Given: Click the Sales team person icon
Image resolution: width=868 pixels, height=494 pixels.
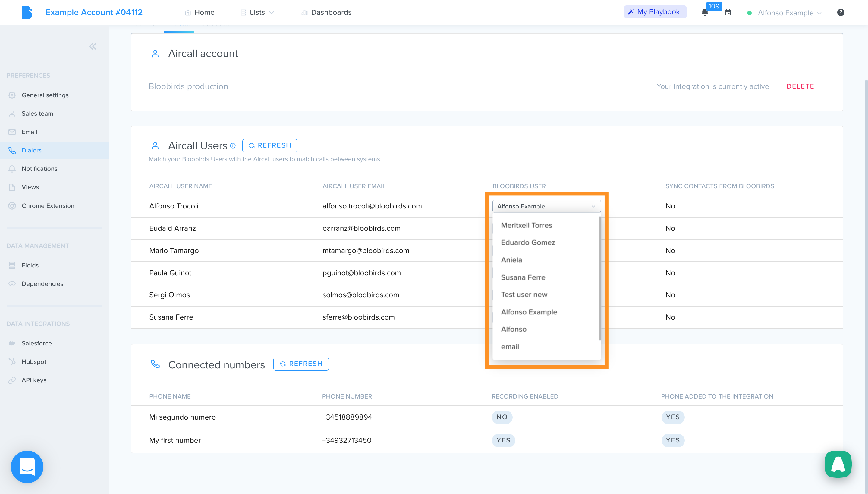Looking at the screenshot, I should coord(12,114).
